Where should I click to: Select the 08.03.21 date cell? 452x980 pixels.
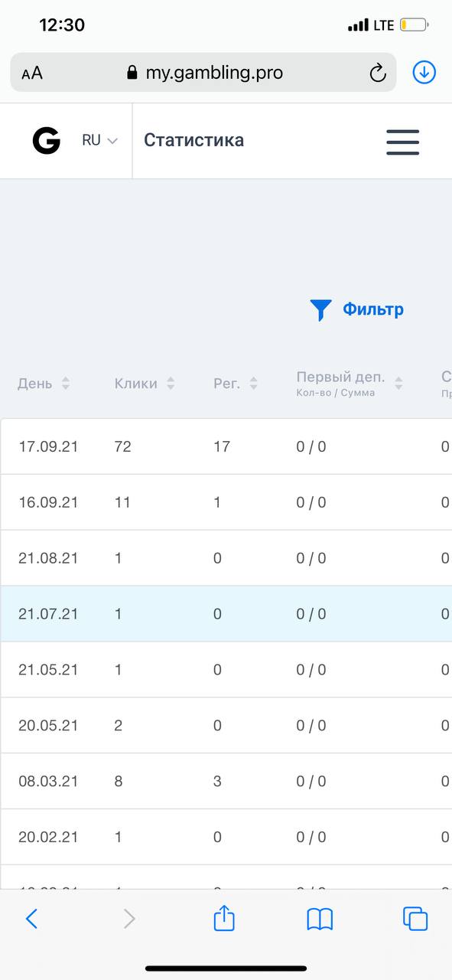[x=48, y=782]
